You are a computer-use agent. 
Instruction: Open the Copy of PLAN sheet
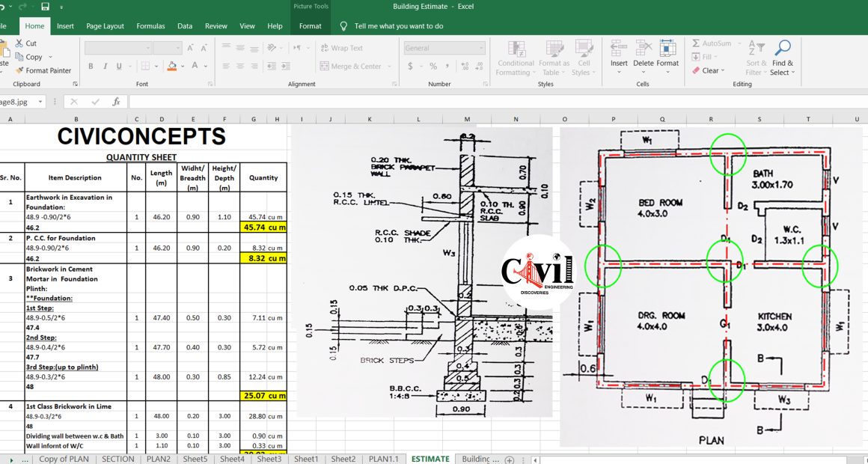(x=64, y=459)
